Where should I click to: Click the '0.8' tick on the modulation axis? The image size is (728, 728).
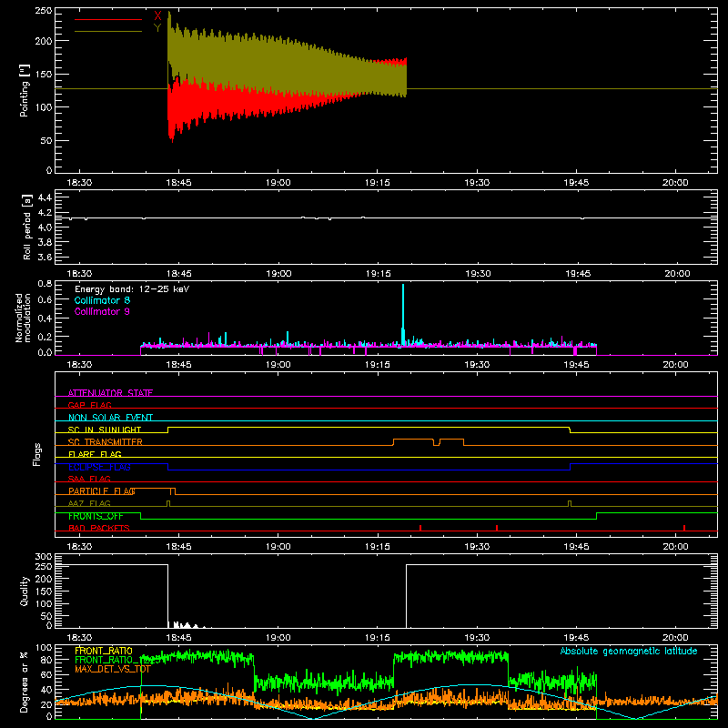(45, 283)
